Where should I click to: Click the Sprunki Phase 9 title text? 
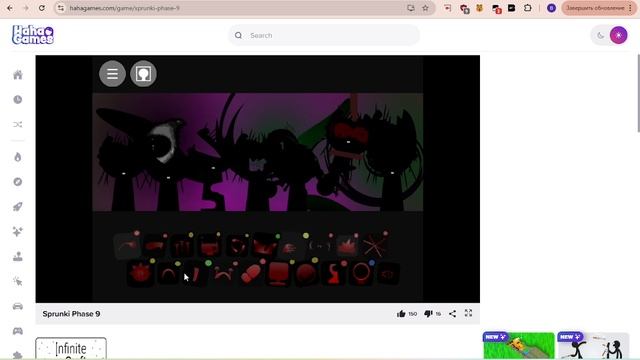[x=71, y=314]
